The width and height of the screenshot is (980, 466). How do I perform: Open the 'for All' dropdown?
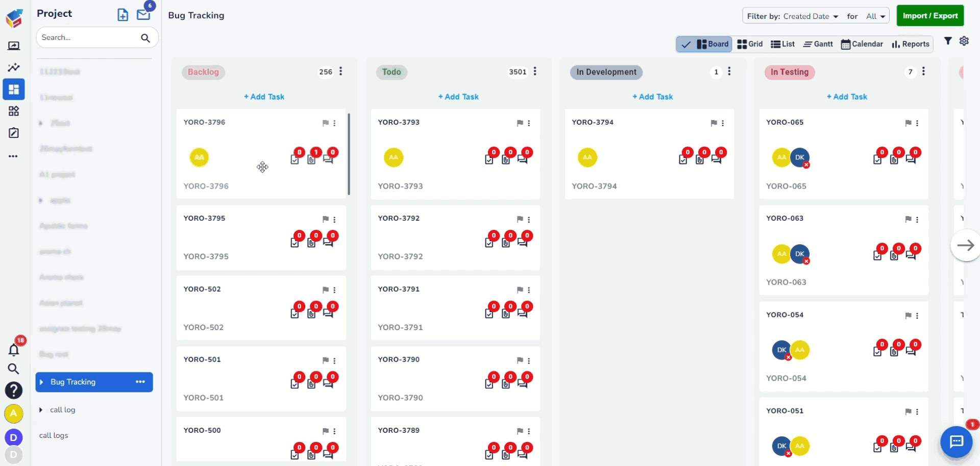coord(876,16)
